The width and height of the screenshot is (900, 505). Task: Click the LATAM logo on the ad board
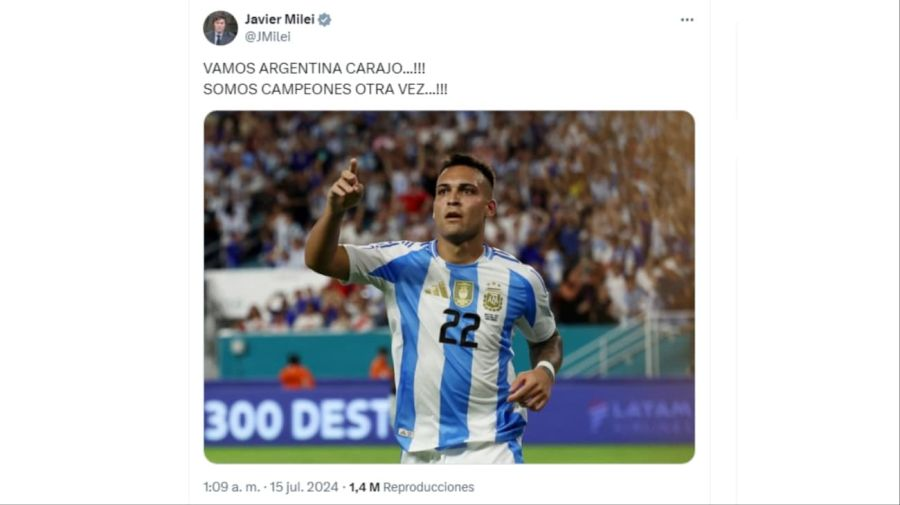tap(640, 414)
